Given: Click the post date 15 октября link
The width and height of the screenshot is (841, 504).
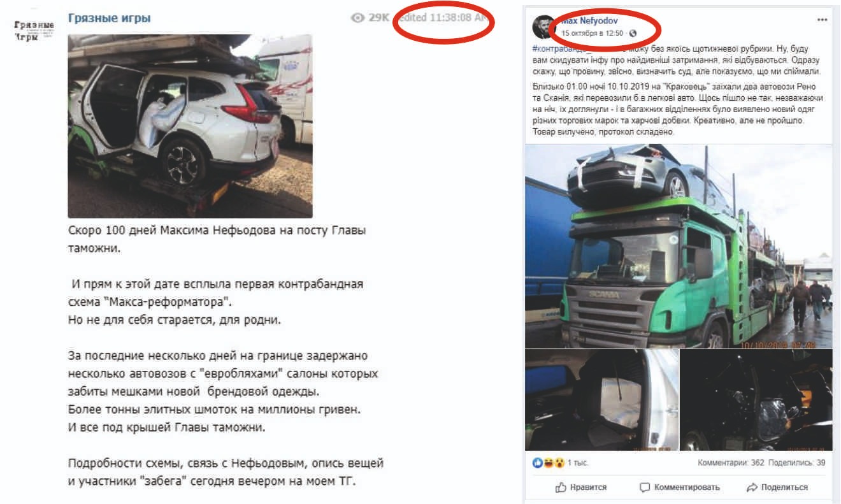Looking at the screenshot, I should click(593, 33).
